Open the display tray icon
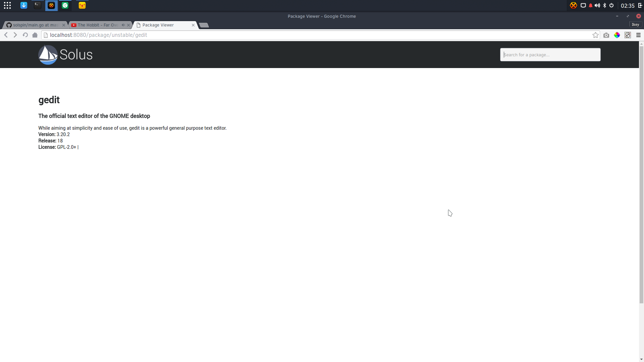644x362 pixels. pos(583,5)
